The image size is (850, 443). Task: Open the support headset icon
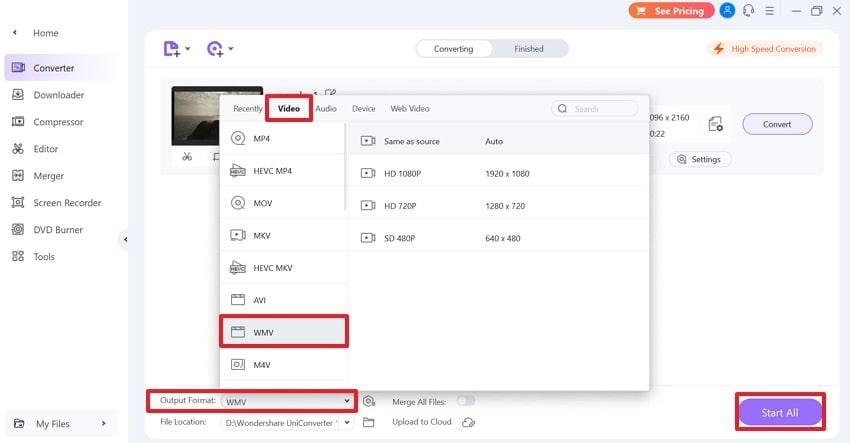coord(749,10)
